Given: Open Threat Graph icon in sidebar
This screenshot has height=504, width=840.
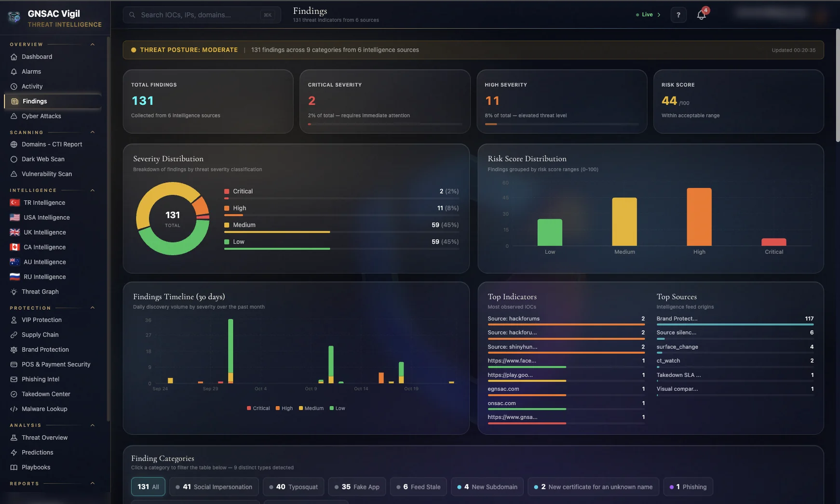Looking at the screenshot, I should [14, 292].
